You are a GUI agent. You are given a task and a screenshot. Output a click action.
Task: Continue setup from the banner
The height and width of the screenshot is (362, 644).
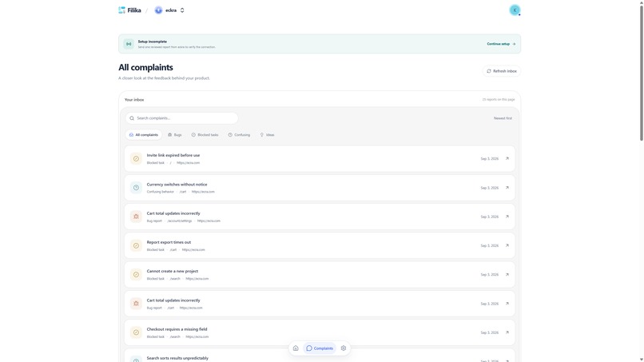[x=501, y=44]
